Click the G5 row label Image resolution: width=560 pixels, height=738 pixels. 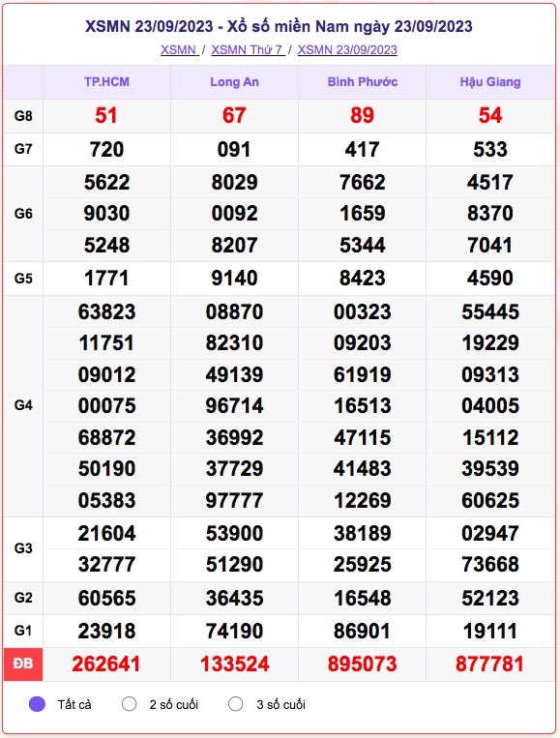coord(23,279)
